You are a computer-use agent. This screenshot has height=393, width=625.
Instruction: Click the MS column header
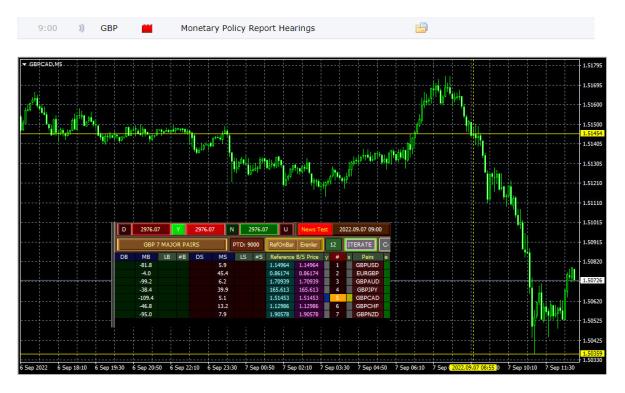click(x=222, y=257)
